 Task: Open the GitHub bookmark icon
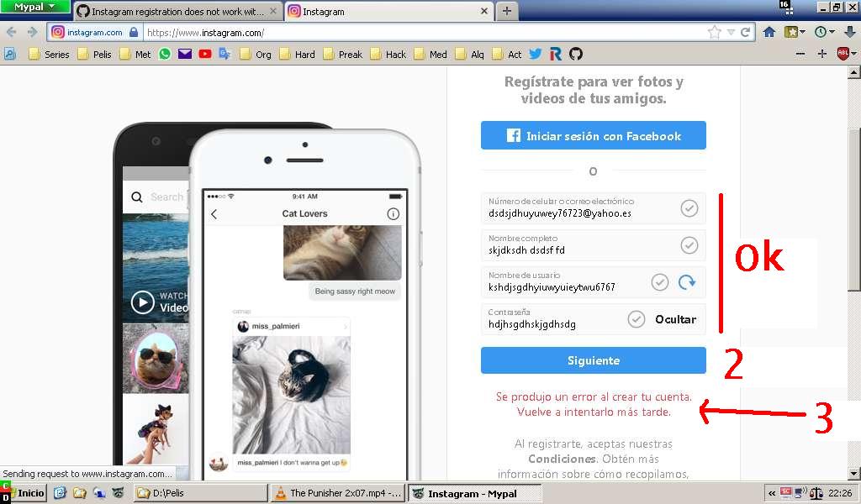(575, 54)
